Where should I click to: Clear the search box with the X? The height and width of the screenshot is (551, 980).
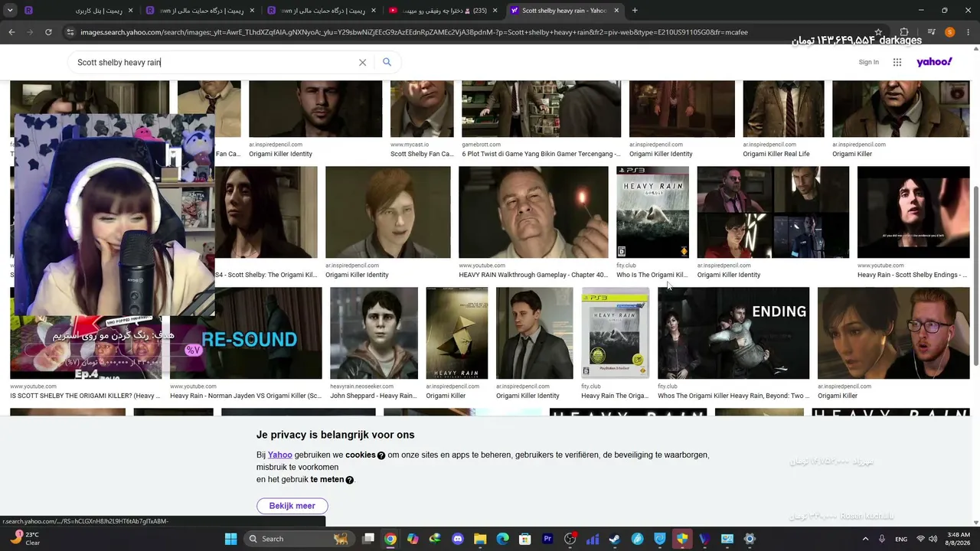(x=363, y=63)
